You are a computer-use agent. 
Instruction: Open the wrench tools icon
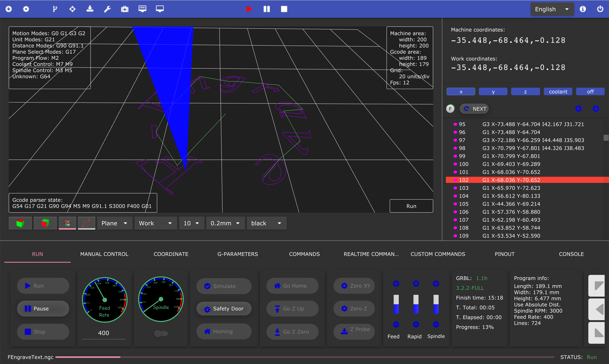pyautogui.click(x=107, y=9)
